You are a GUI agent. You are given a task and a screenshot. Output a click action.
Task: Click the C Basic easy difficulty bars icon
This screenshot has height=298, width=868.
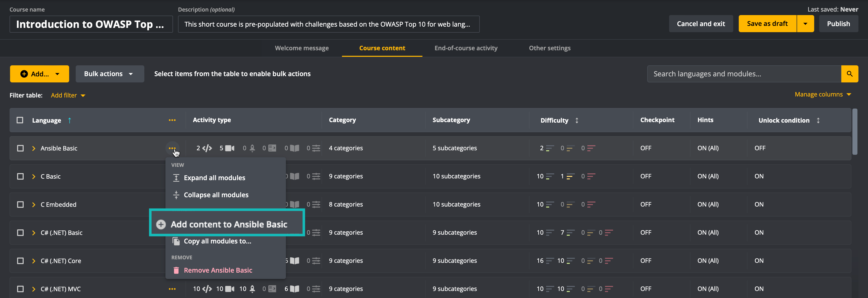click(x=550, y=176)
